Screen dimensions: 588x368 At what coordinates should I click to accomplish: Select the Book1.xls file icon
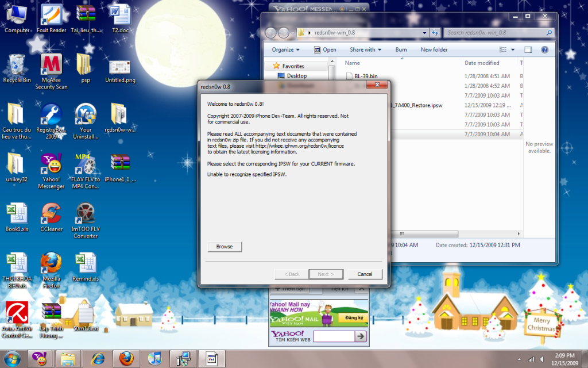(x=17, y=217)
